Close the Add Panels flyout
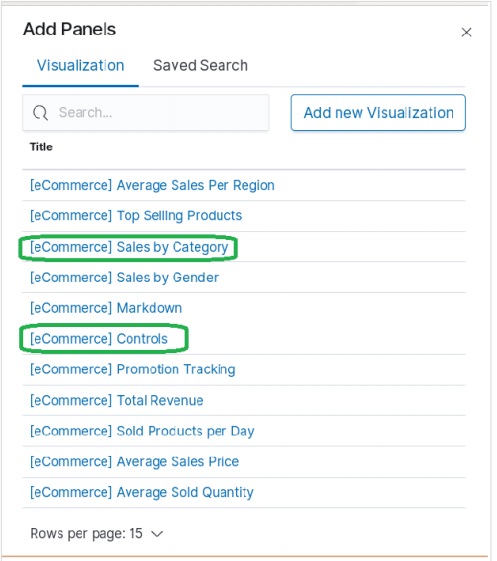 coord(466,32)
